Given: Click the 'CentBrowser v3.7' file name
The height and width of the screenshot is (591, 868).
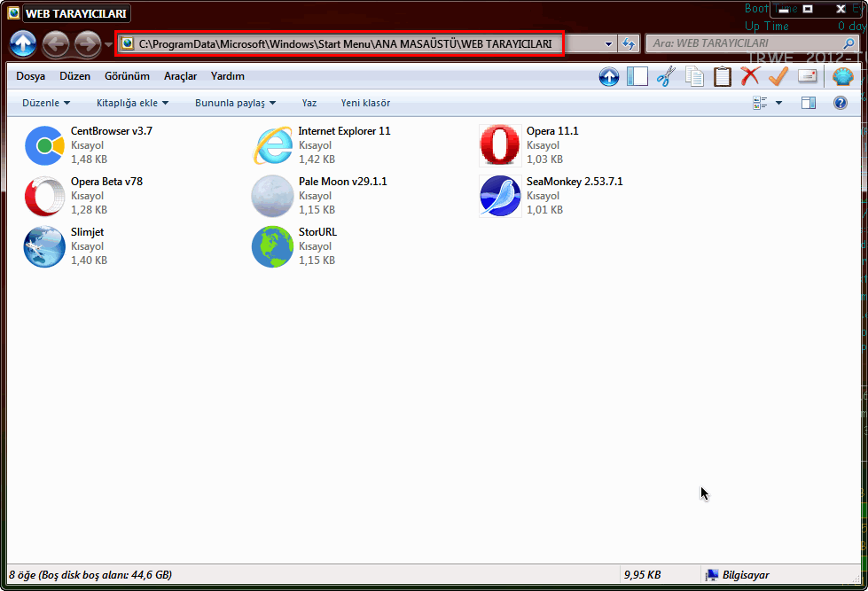Looking at the screenshot, I should pos(111,131).
